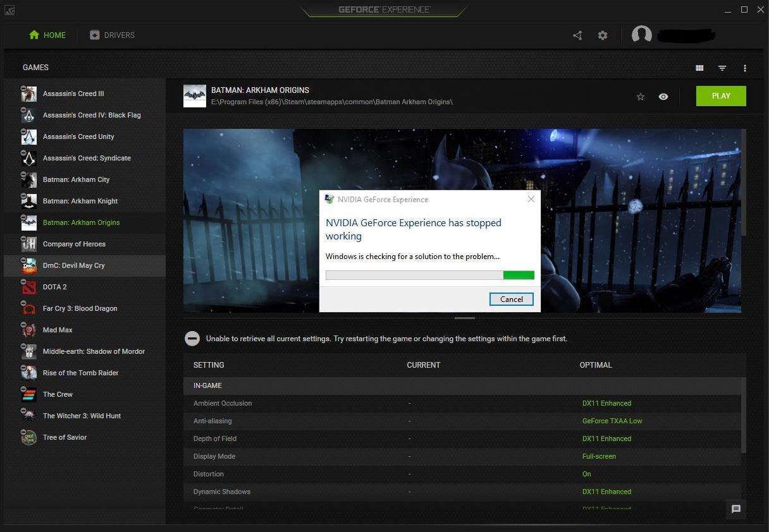This screenshot has width=769, height=532.
Task: Click the Batman screenshot collapse handle
Action: (464, 318)
